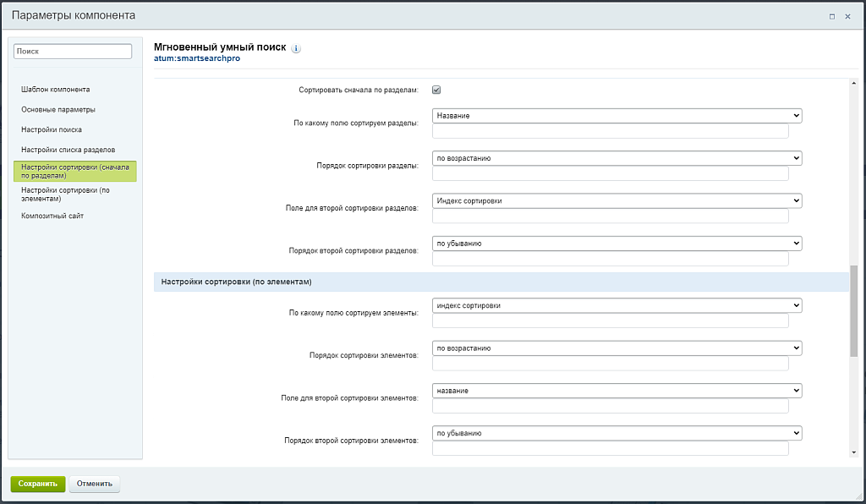This screenshot has height=504, width=866.
Task: Click the info icon next to component title
Action: coord(296,49)
